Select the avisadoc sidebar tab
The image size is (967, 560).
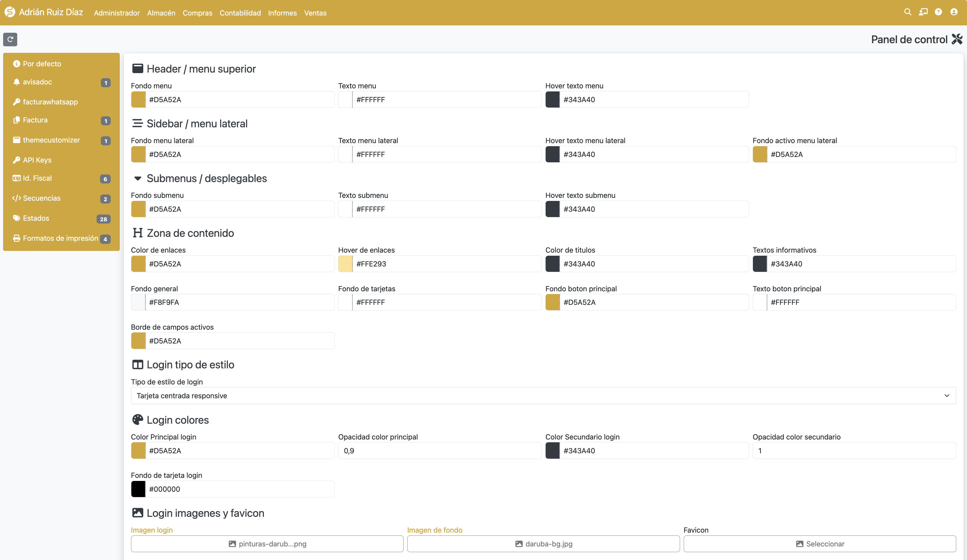point(61,82)
